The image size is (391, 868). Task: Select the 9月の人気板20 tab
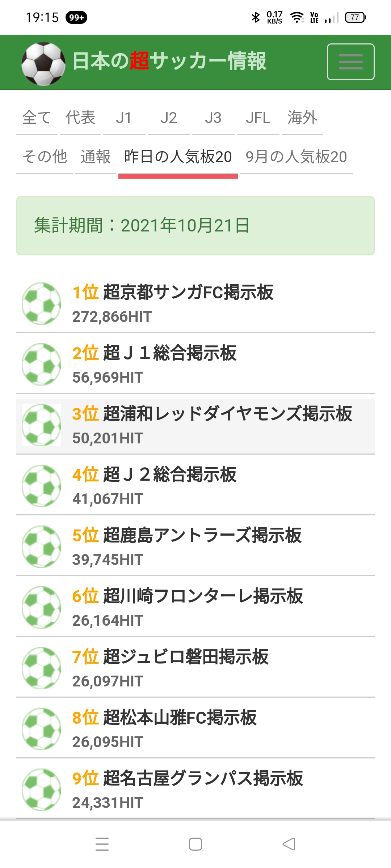click(296, 157)
